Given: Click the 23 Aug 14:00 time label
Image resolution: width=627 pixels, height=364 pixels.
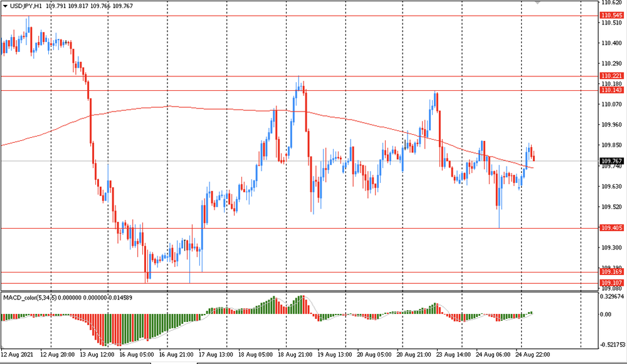Looking at the screenshot, I should [x=453, y=355].
